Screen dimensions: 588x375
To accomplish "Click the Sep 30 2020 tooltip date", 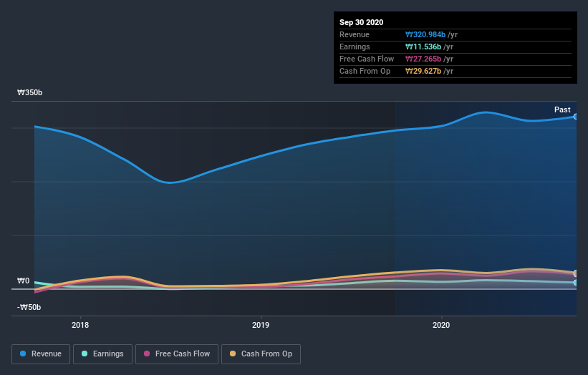I will [361, 22].
